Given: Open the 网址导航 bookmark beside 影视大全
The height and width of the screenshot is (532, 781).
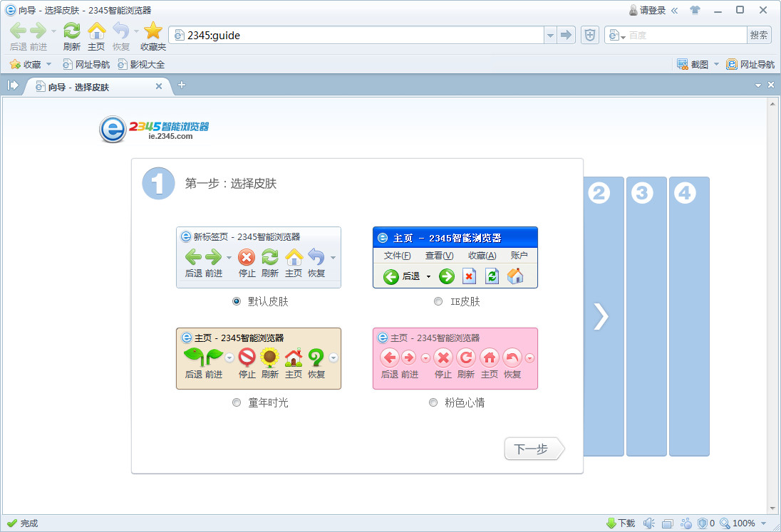Looking at the screenshot, I should point(86,64).
